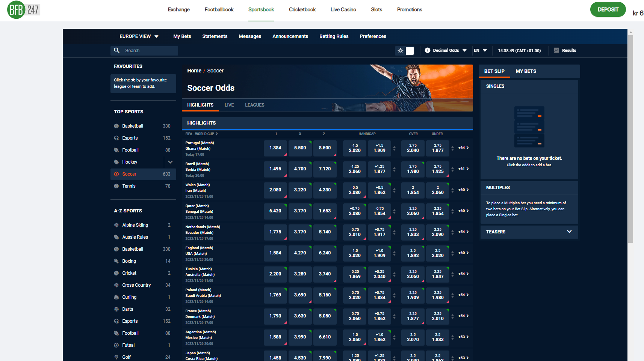Switch to the My Bets slip tab
This screenshot has height=361, width=644.
coord(526,71)
